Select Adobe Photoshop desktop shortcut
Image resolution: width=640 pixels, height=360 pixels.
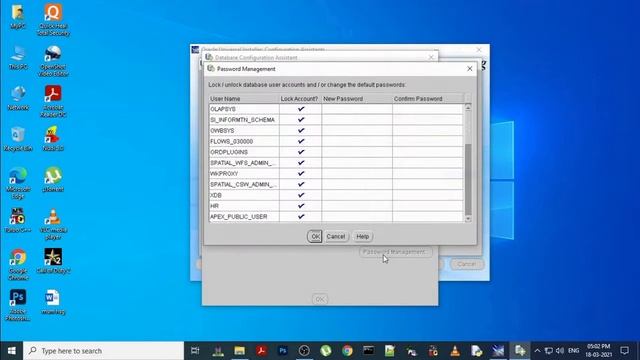[x=18, y=305]
